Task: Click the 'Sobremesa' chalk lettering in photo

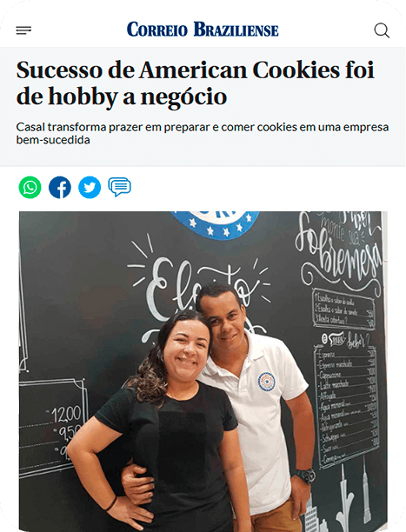Action: point(339,253)
